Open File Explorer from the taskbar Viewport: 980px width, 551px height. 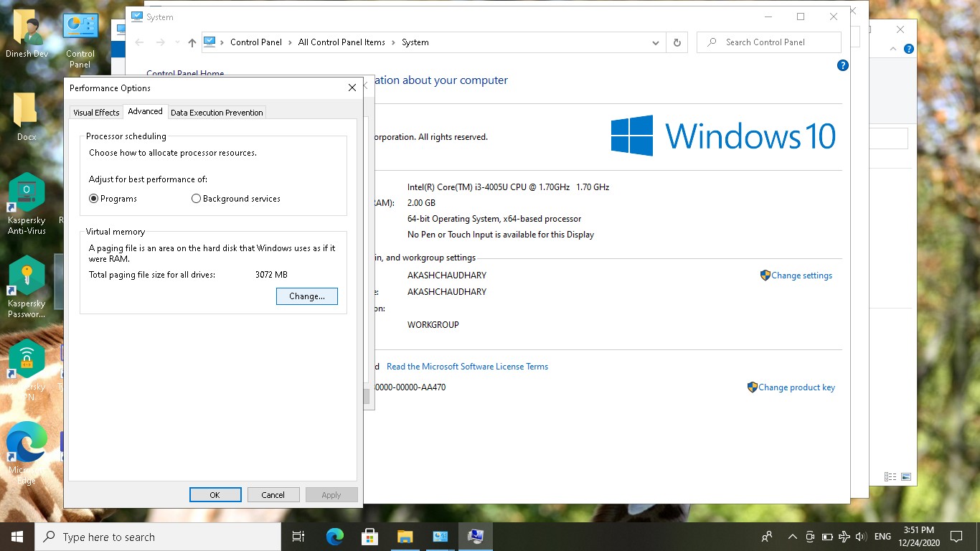pyautogui.click(x=405, y=537)
